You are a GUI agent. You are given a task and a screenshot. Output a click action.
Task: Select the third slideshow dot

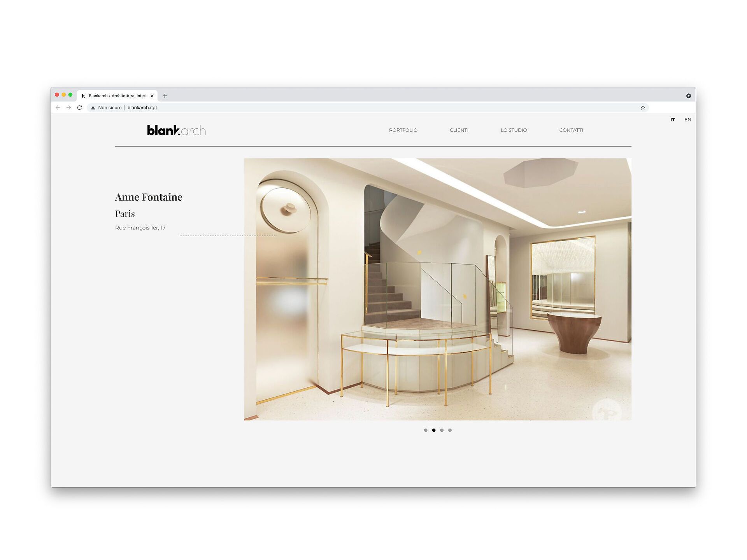tap(442, 430)
